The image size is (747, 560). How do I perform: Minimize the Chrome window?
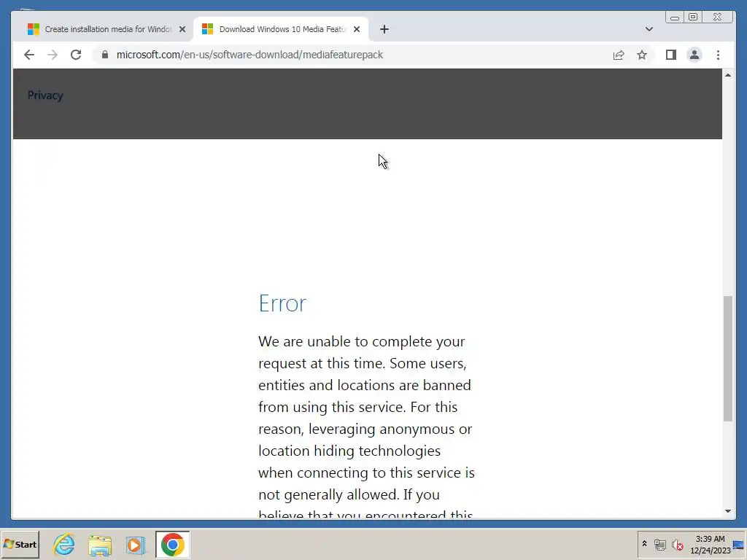(675, 17)
